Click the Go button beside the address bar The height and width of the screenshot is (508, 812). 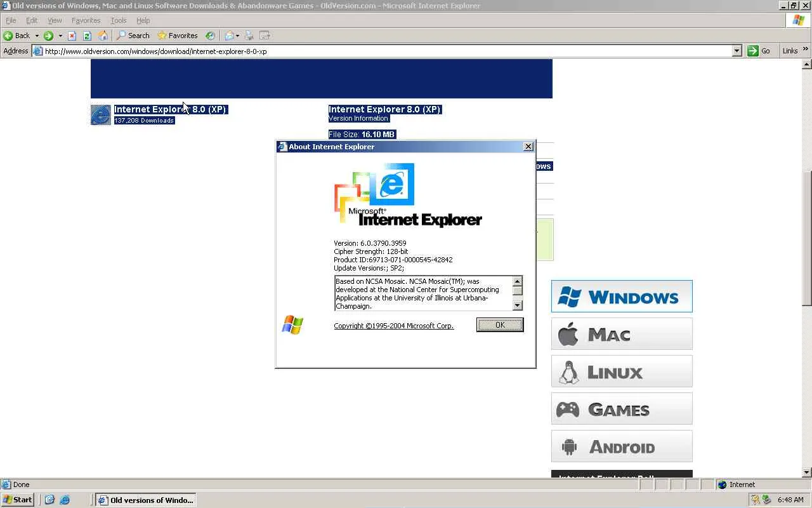point(759,51)
